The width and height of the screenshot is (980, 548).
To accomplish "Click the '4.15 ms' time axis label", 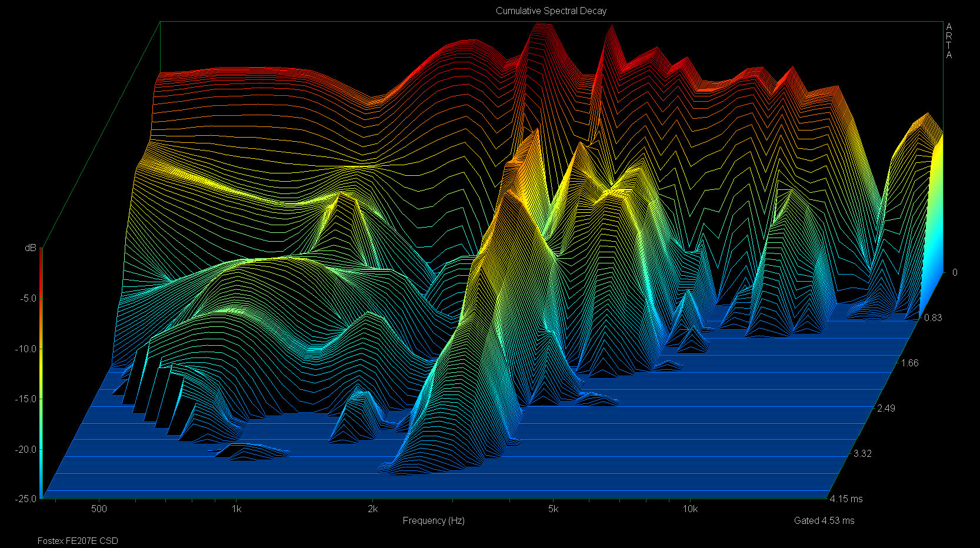I will tap(846, 499).
